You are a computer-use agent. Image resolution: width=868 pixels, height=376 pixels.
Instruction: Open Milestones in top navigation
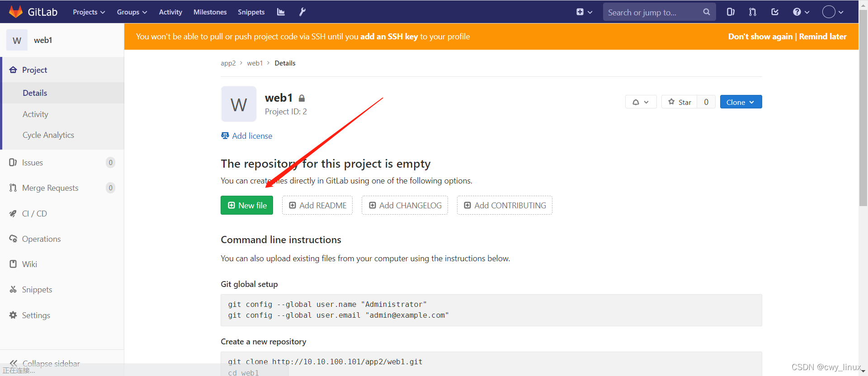210,12
